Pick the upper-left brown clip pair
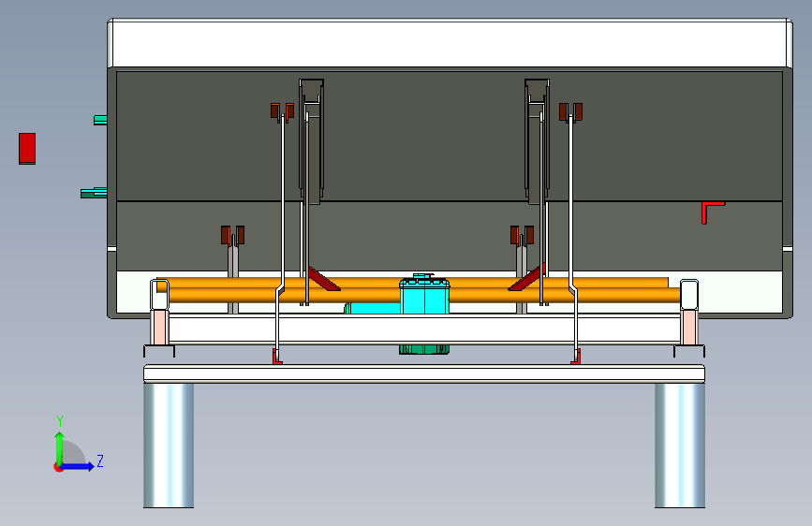 point(282,111)
